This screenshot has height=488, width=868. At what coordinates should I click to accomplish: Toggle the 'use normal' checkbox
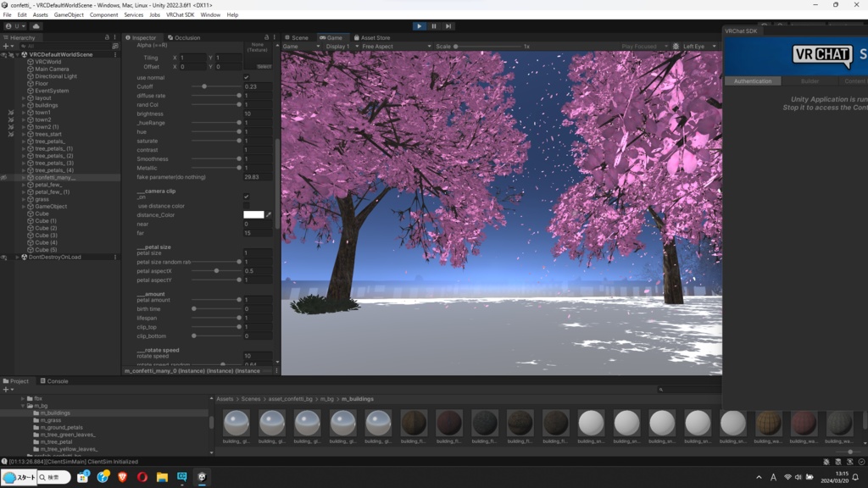click(247, 77)
